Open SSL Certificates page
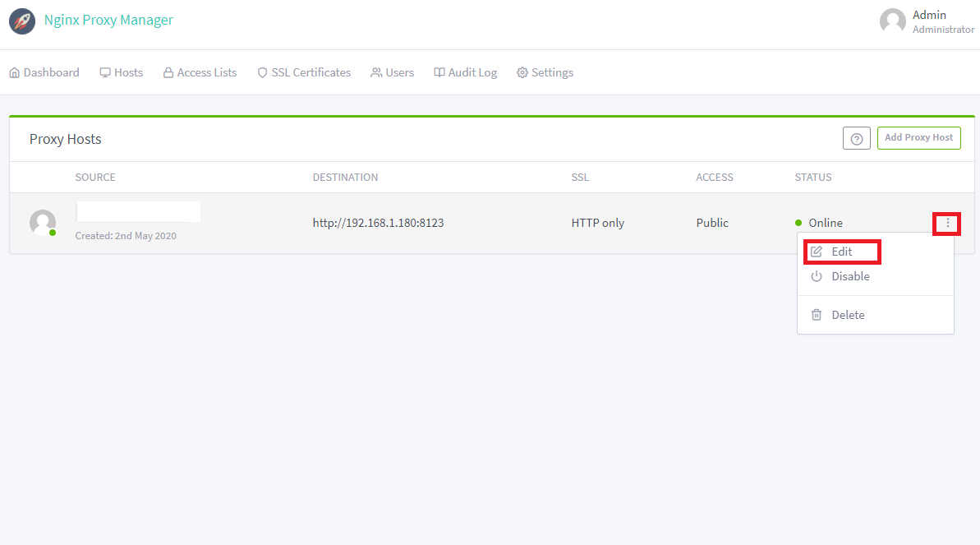This screenshot has height=545, width=980. click(305, 72)
